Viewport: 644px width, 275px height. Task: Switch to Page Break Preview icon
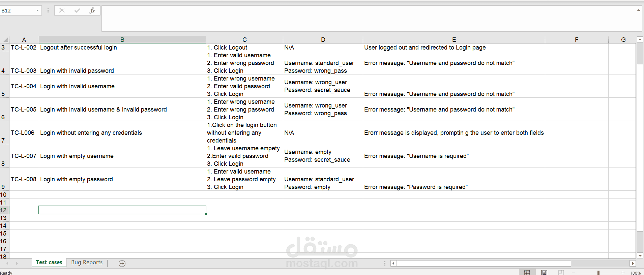pos(561,272)
